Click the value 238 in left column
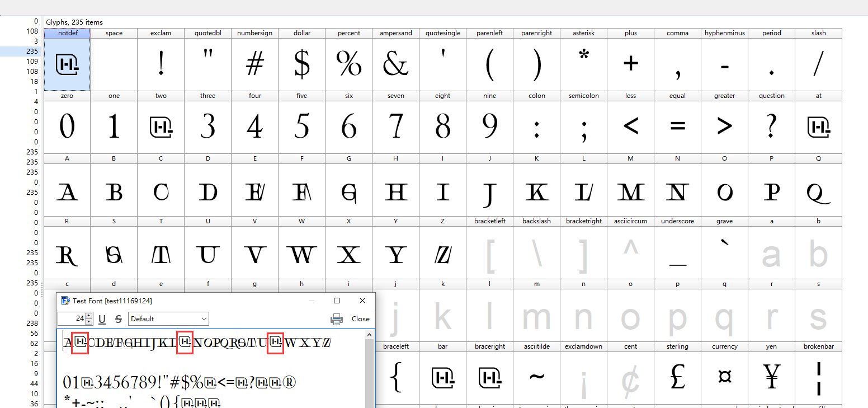868x408 pixels. coord(32,323)
